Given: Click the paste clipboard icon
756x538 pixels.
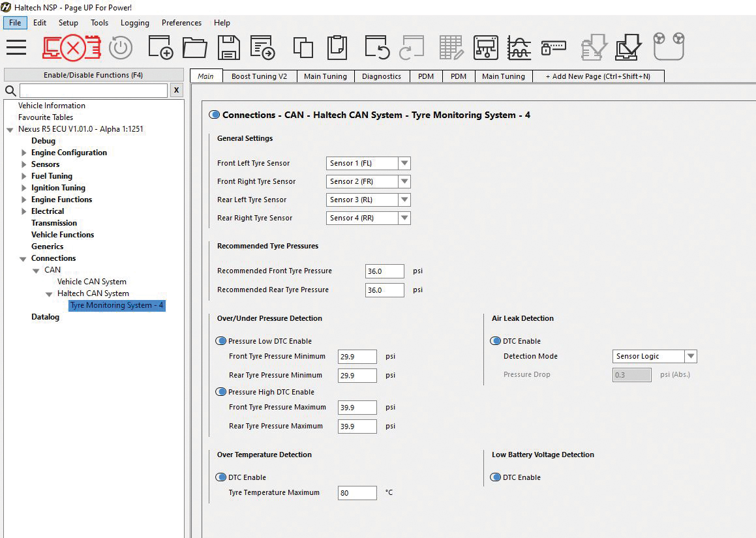Looking at the screenshot, I should click(337, 48).
